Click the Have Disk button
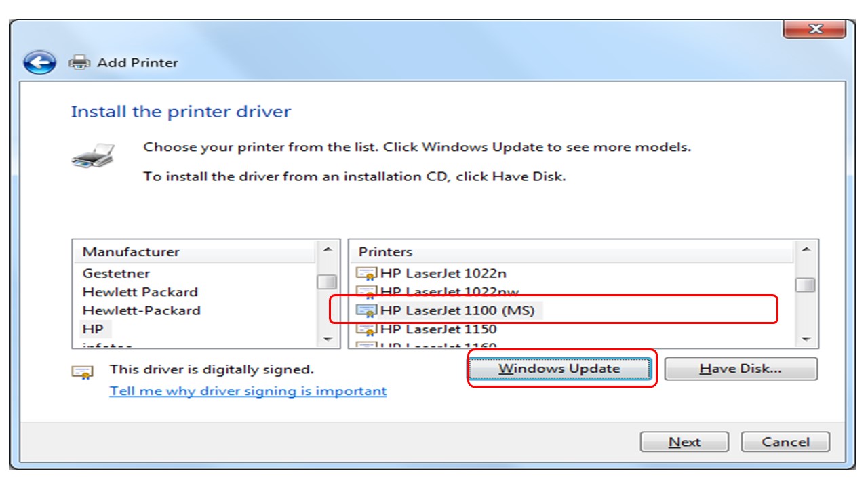 pyautogui.click(x=741, y=369)
